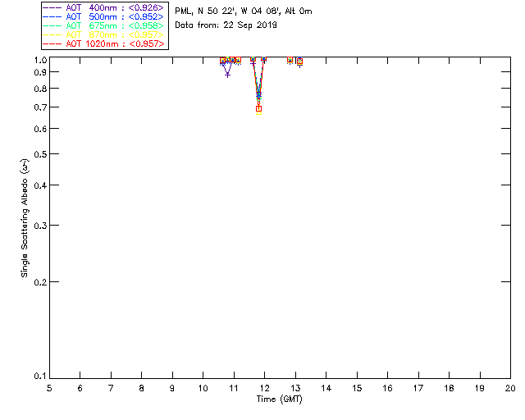Click the purple plus marker near 0.9
The height and width of the screenshot is (420, 525).
pos(228,75)
